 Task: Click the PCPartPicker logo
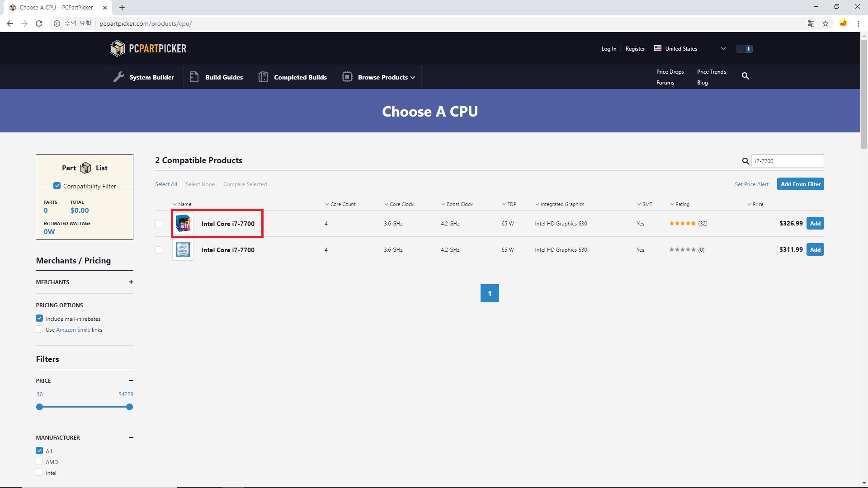(x=148, y=48)
